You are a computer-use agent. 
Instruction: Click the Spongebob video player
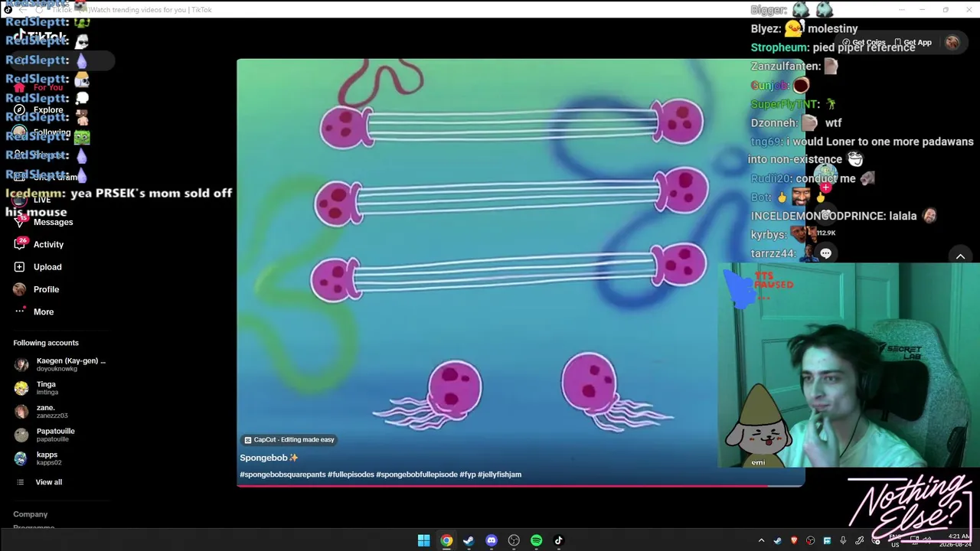[521, 272]
